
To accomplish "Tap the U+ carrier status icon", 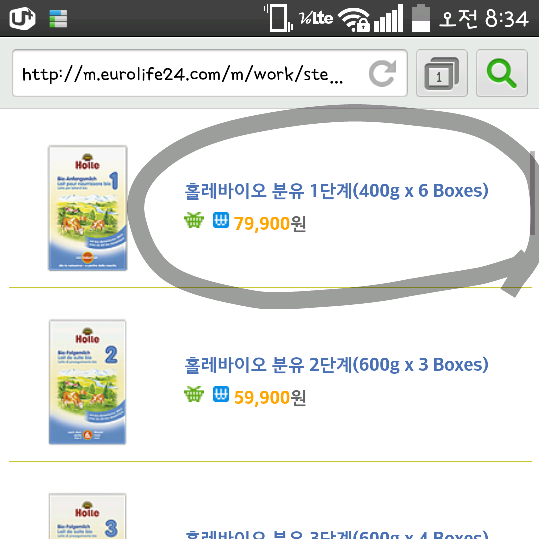I will tap(22, 18).
